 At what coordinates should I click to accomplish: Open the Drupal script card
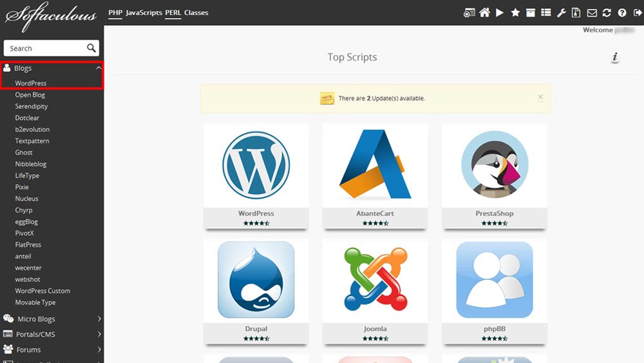[256, 291]
